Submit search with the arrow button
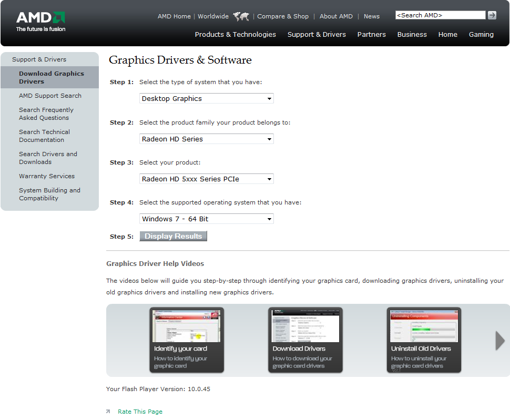 tap(492, 15)
